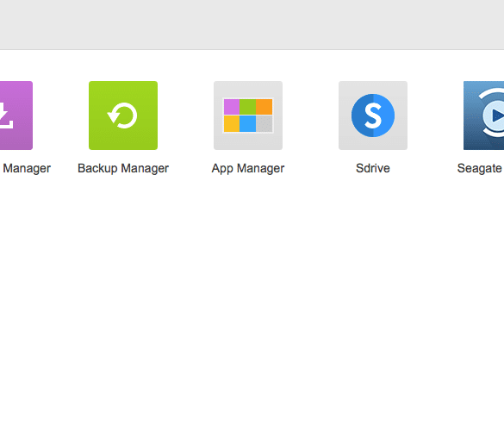504x431 pixels.
Task: Open the Seagate media play icon
Action: click(483, 116)
